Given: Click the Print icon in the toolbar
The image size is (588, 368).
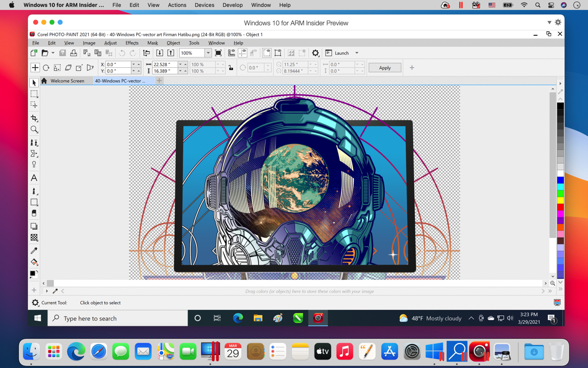Looking at the screenshot, I should tap(73, 53).
